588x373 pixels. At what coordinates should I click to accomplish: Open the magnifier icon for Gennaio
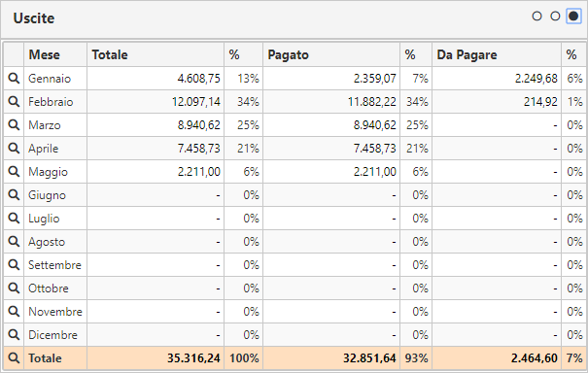(14, 78)
